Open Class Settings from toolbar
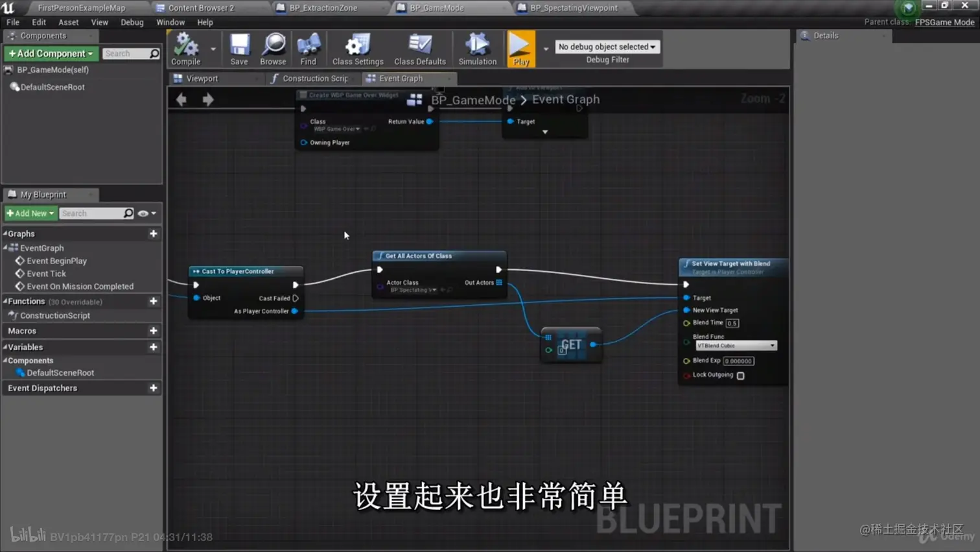 [358, 49]
